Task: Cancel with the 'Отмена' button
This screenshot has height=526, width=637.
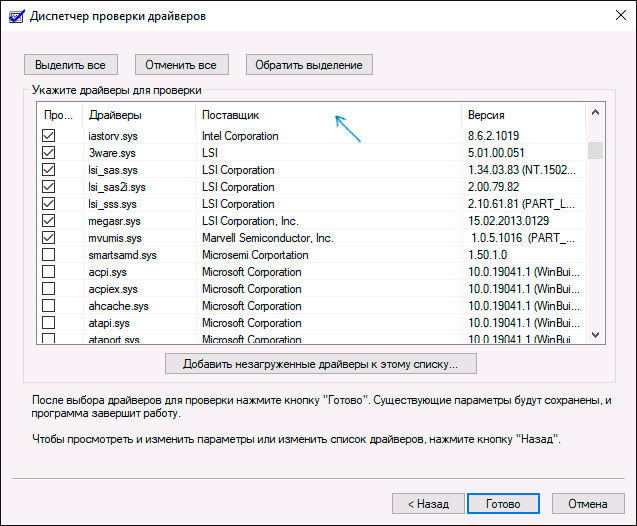Action: click(x=588, y=504)
